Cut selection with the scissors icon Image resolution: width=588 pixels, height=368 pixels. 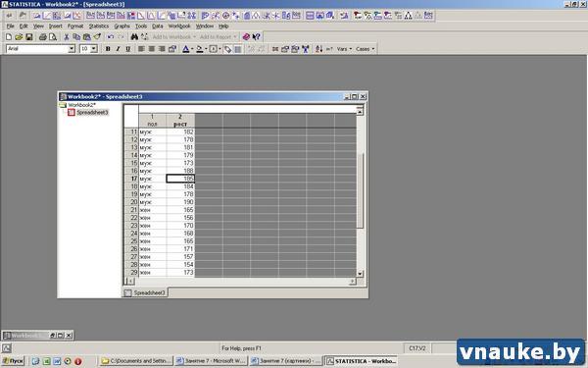click(x=67, y=37)
